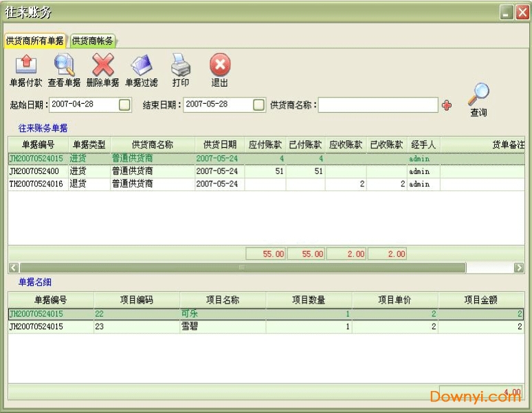This screenshot has width=532, height=413.
Task: Click red plus icon beside supplier name
Action: point(447,105)
